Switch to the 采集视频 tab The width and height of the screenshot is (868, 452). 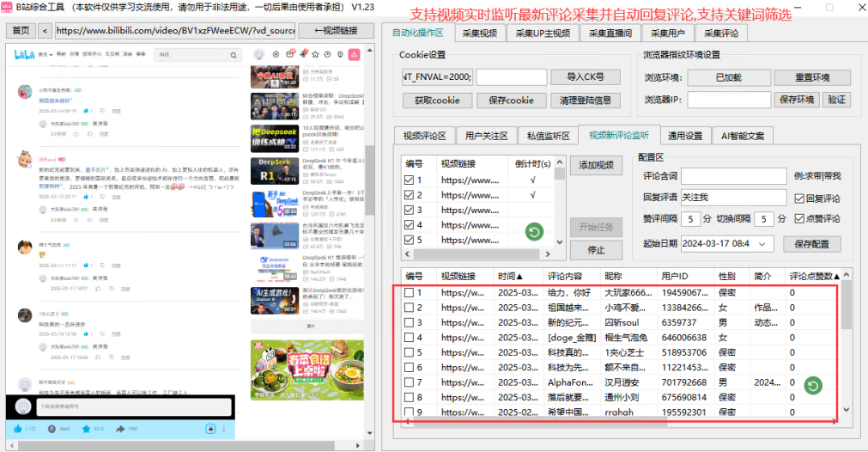480,34
